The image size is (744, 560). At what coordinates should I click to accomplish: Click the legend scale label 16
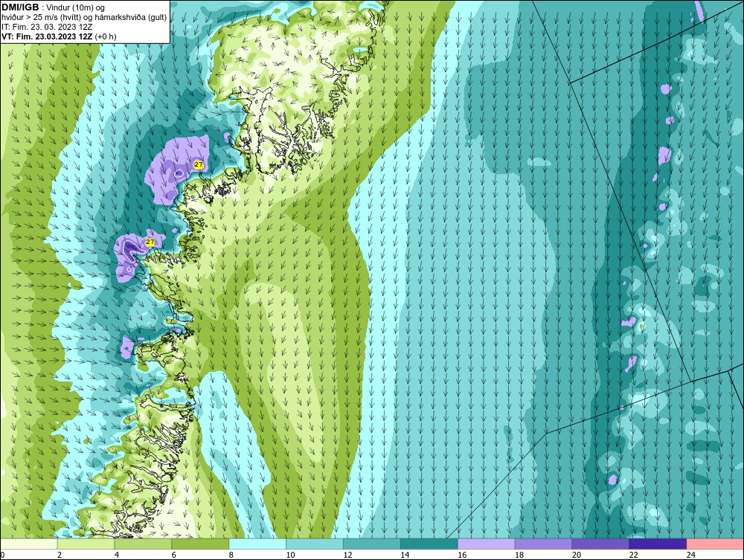(x=462, y=555)
